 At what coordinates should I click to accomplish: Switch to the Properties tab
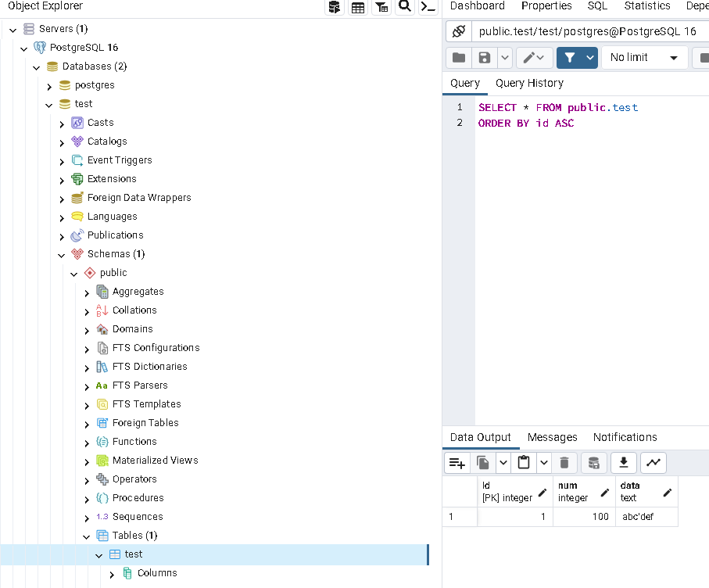click(x=546, y=6)
